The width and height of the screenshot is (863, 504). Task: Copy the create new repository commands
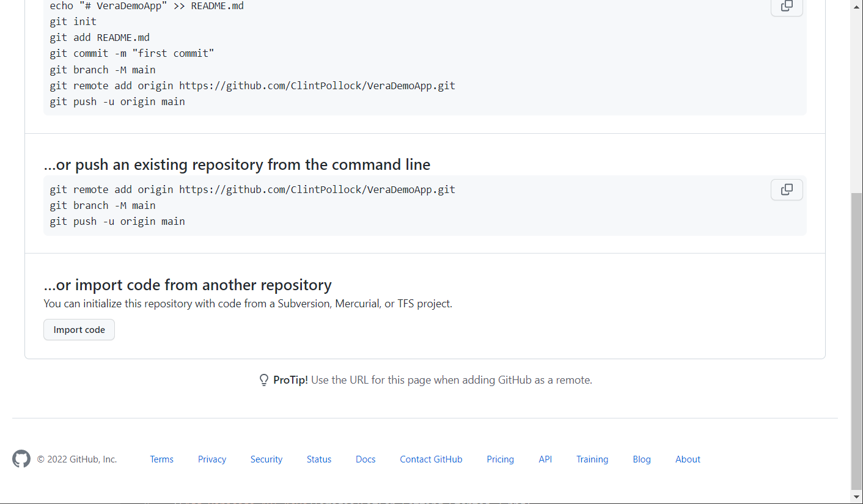787,7
